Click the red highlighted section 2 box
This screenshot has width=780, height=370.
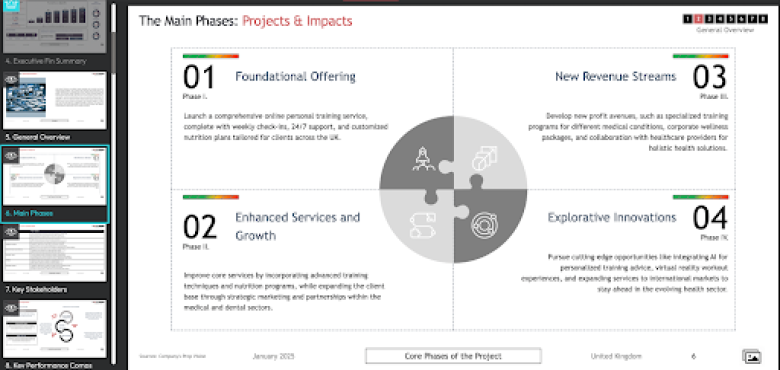[698, 19]
